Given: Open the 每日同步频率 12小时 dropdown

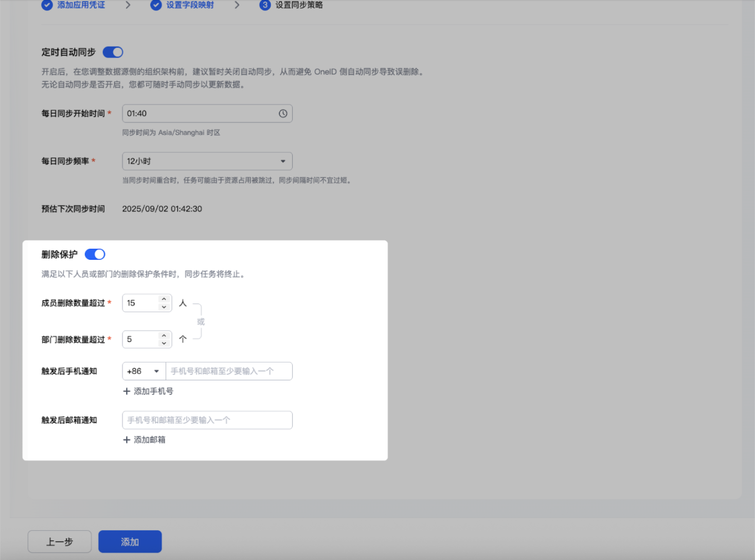Looking at the screenshot, I should click(x=207, y=161).
